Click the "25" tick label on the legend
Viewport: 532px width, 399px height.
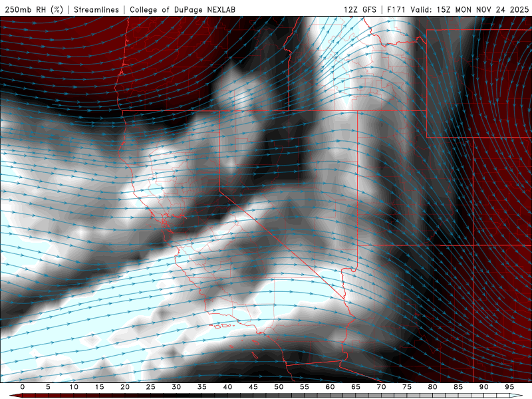coord(151,387)
